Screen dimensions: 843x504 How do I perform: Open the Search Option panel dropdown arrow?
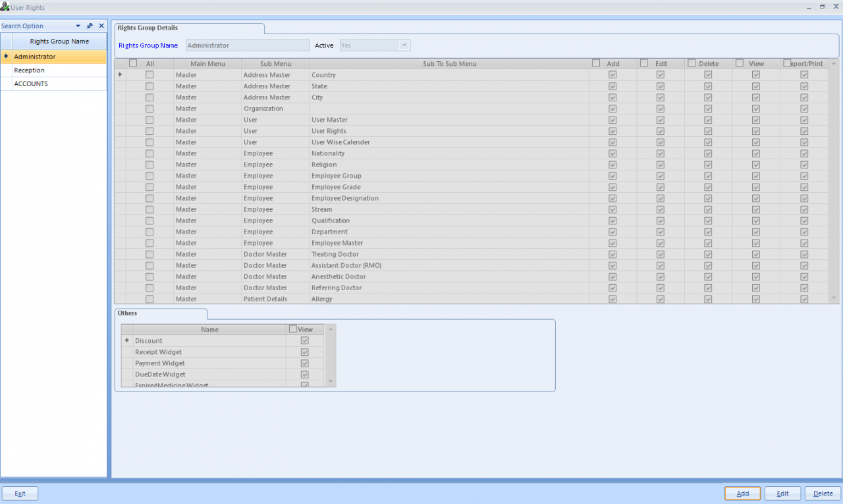click(79, 26)
